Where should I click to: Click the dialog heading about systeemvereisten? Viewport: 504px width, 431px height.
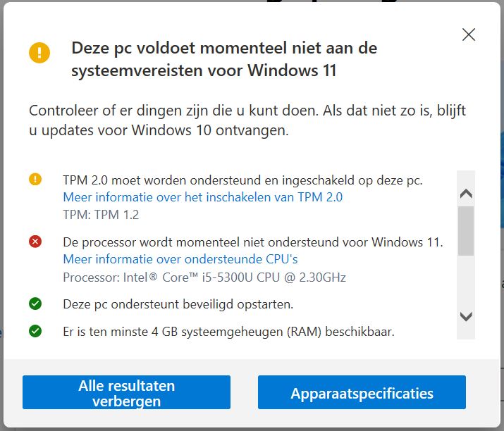pos(224,59)
